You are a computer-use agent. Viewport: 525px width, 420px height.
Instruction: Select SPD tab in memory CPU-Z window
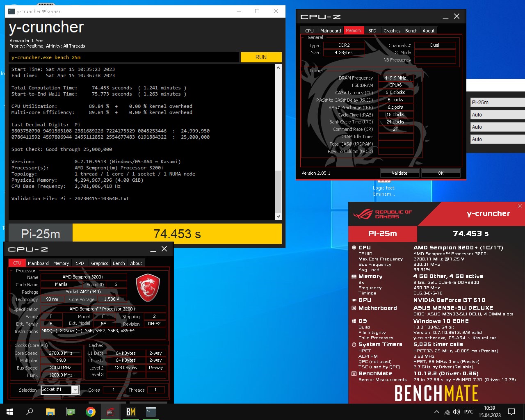(372, 31)
